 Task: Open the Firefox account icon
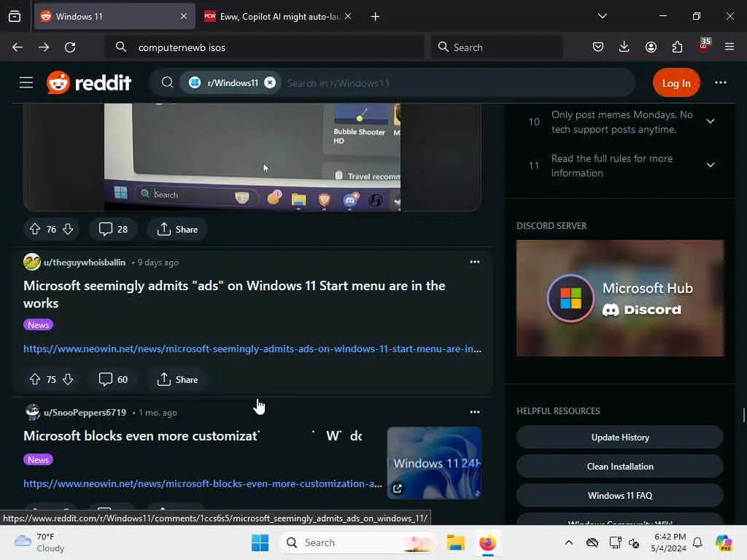click(651, 47)
